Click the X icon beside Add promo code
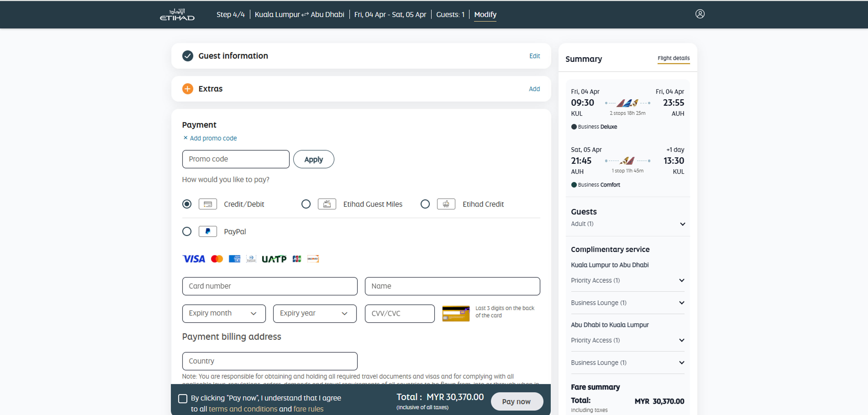Image resolution: width=868 pixels, height=415 pixels. [185, 138]
